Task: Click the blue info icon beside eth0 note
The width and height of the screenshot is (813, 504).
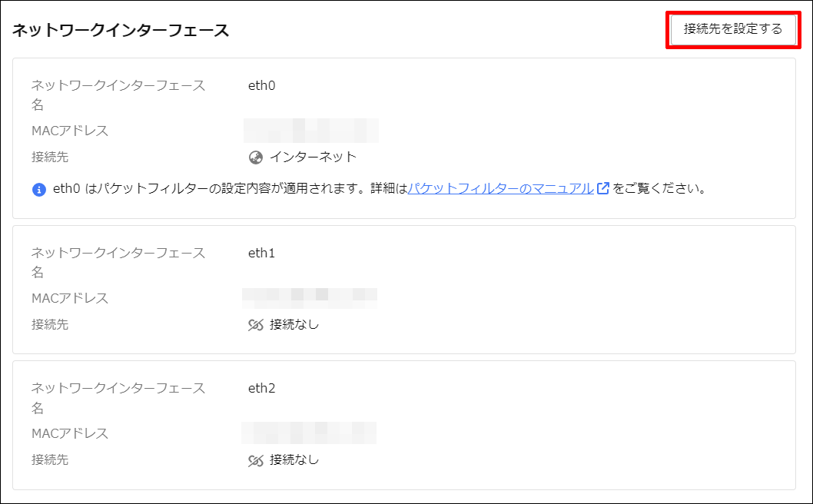Action: tap(39, 189)
